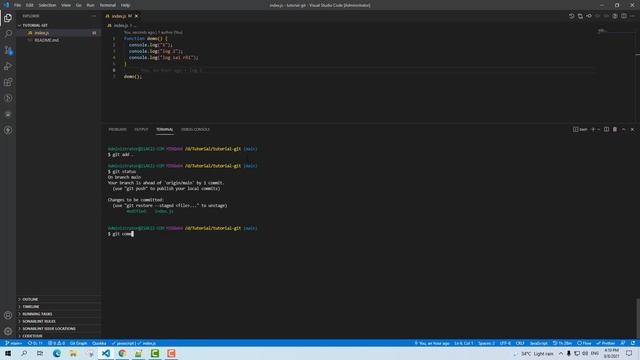The width and height of the screenshot is (640, 360).
Task: Click errors and warnings count in status bar
Action: click(x=56, y=343)
